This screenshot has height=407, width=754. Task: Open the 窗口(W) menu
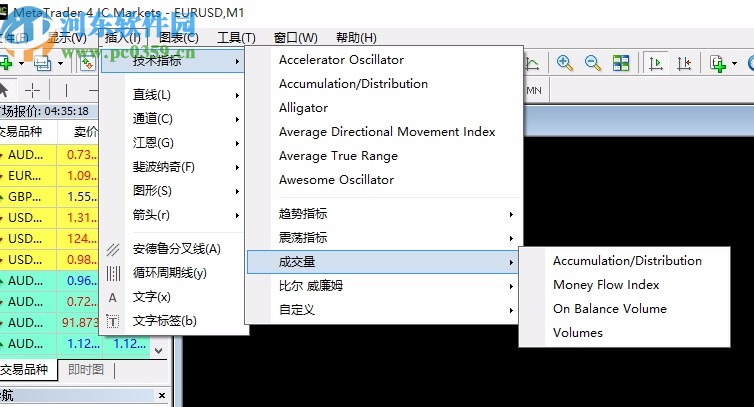(x=296, y=38)
